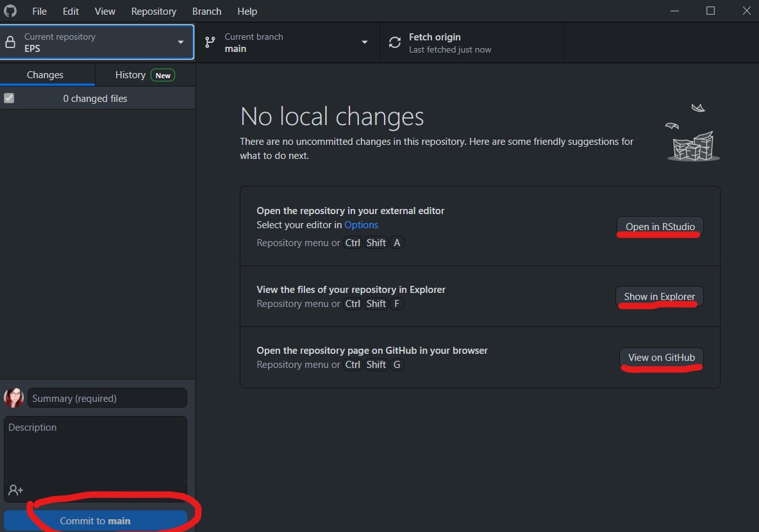Click the user avatar next to Summary
The height and width of the screenshot is (532, 759).
pyautogui.click(x=13, y=398)
